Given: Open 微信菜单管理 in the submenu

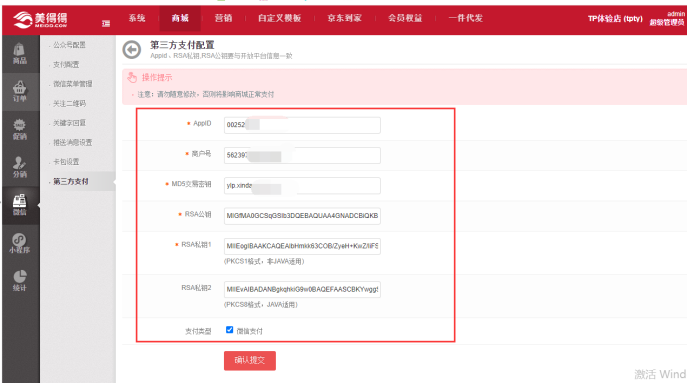Looking at the screenshot, I should (x=73, y=84).
